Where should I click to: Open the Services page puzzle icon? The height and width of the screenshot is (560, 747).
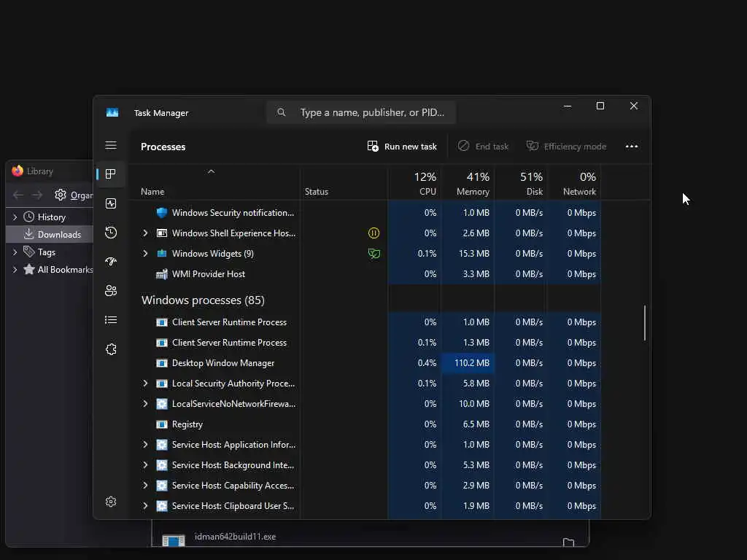[111, 349]
